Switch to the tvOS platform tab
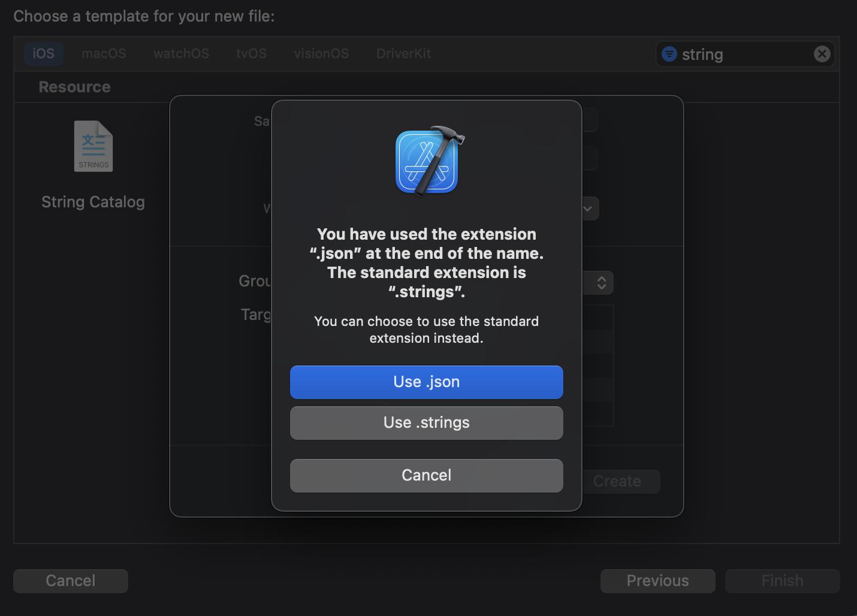Viewport: 857px width, 616px height. pos(251,53)
